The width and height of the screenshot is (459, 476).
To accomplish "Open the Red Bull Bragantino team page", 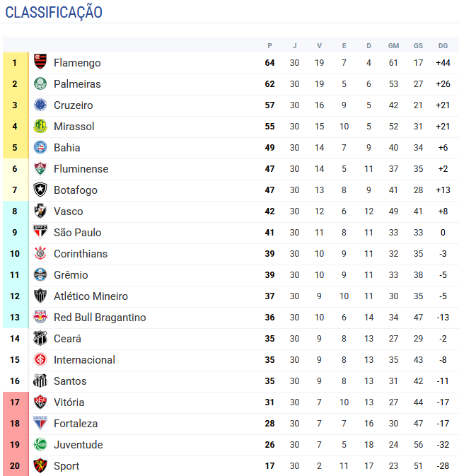I will tap(100, 318).
